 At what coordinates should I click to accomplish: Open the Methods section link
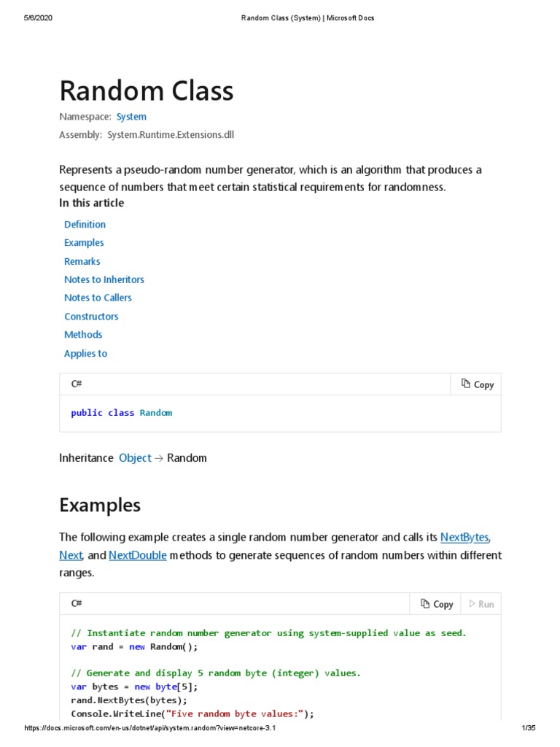(x=83, y=335)
